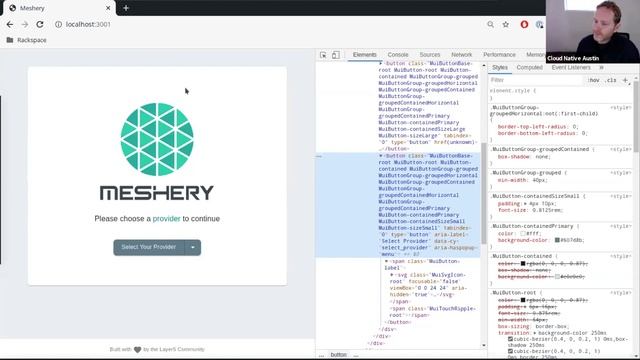Open a new browser tab
Image resolution: width=640 pixels, height=360 pixels.
pyautogui.click(x=126, y=8)
